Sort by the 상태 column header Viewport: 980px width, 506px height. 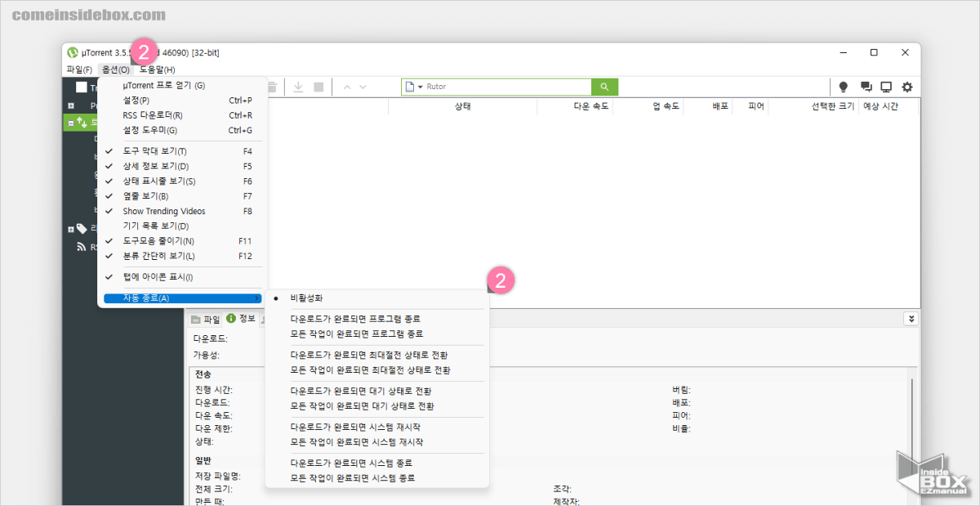(462, 106)
